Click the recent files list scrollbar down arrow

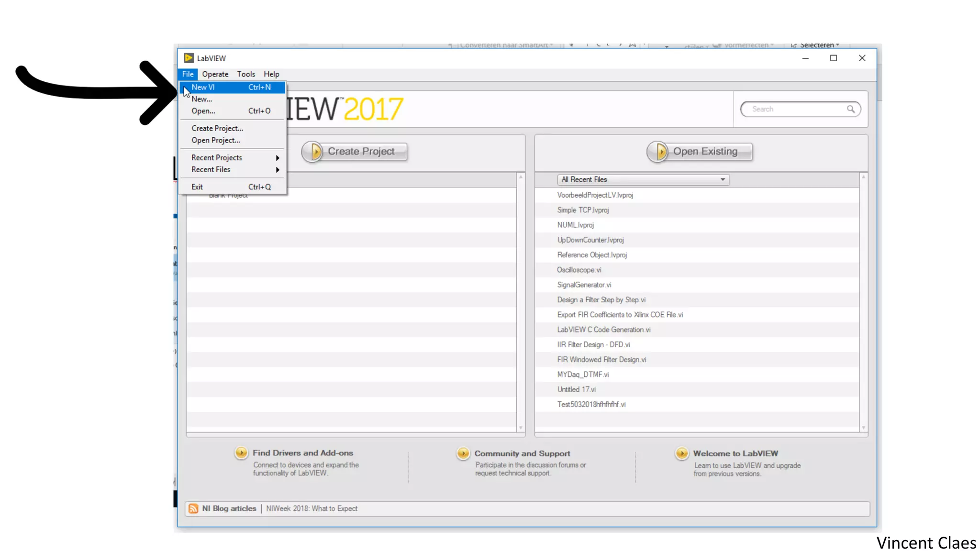pyautogui.click(x=863, y=428)
